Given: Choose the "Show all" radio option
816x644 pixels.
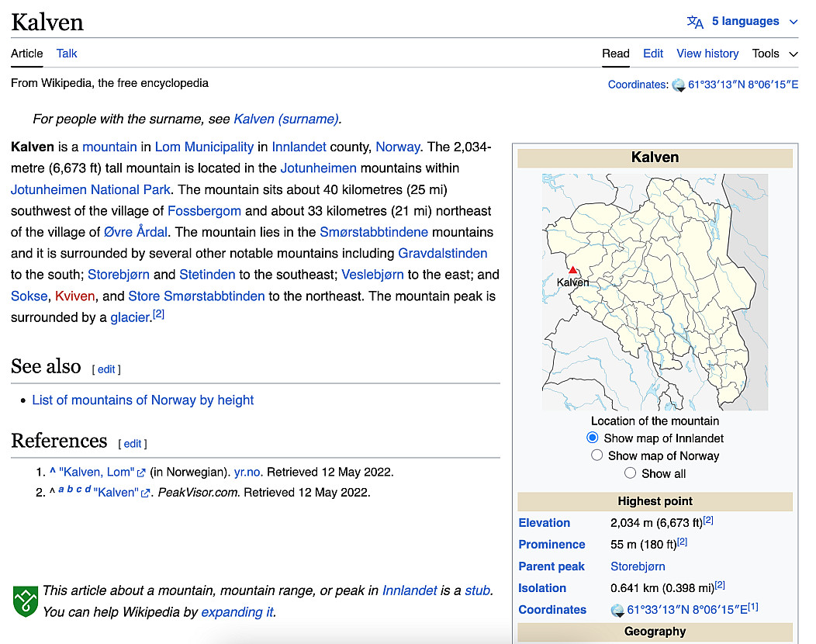Looking at the screenshot, I should [x=631, y=473].
